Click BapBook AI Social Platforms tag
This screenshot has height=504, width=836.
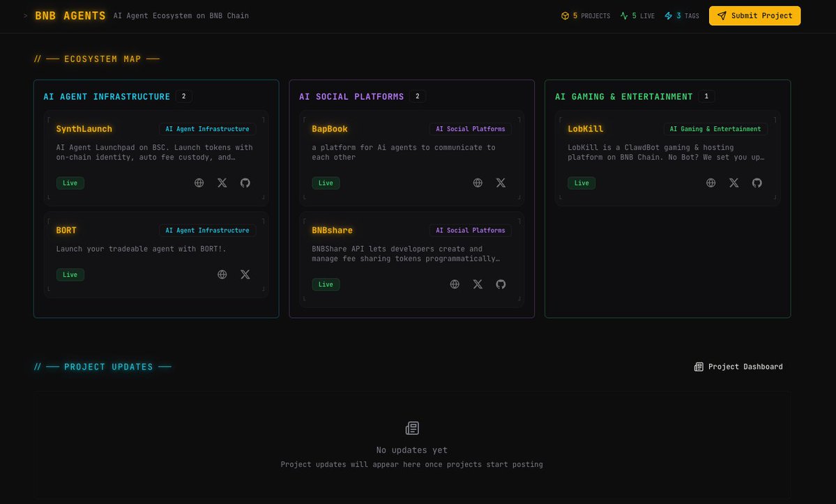470,129
